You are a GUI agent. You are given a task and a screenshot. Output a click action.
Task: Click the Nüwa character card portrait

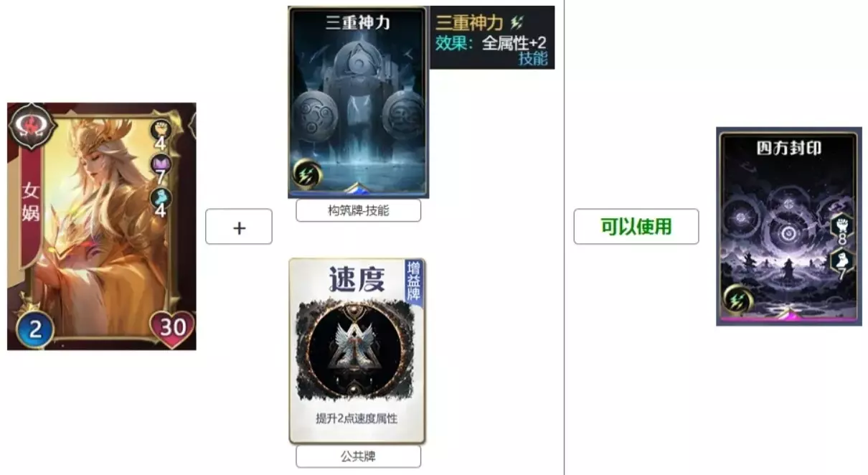click(x=102, y=226)
